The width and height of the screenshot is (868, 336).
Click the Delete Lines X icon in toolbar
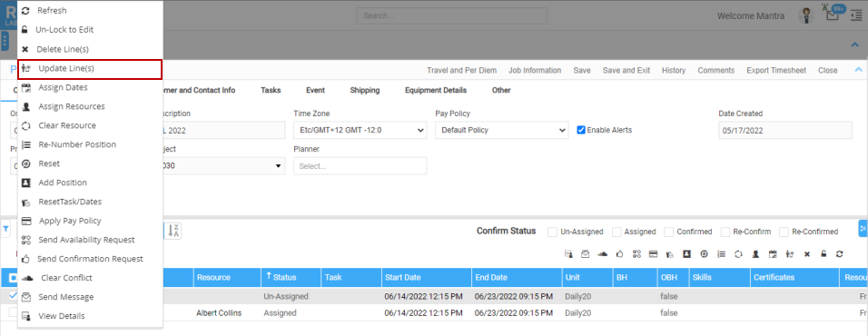[x=807, y=254]
